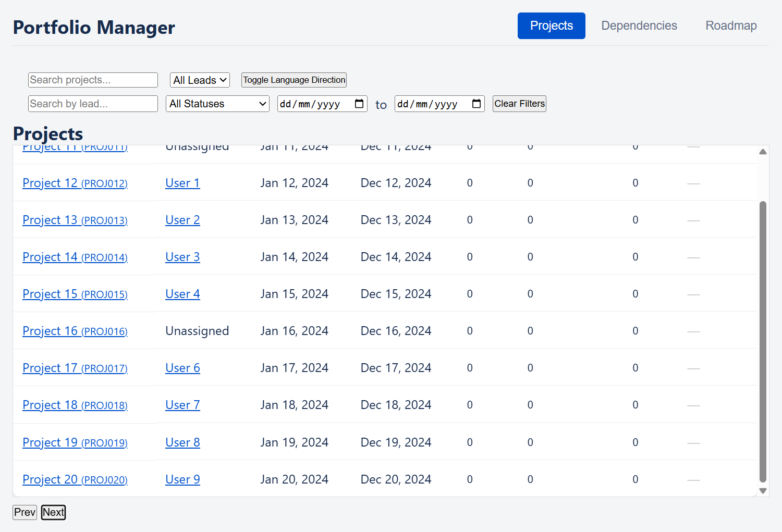Click the Portfolio Manager title
This screenshot has width=782, height=532.
[x=94, y=27]
